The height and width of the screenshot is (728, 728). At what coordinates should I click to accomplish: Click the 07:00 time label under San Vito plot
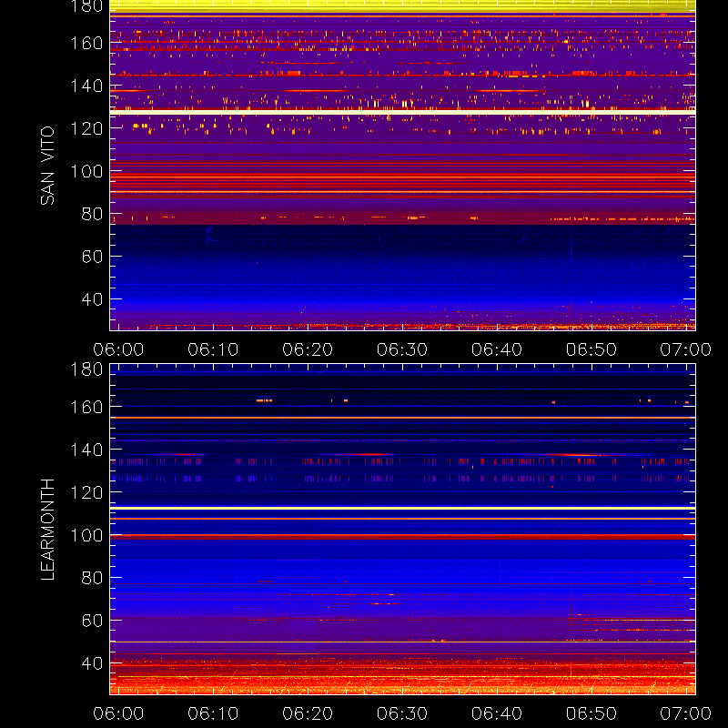click(x=686, y=349)
